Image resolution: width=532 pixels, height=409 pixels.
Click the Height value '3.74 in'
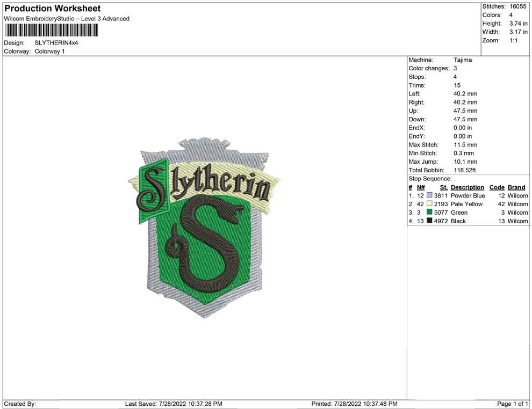click(519, 24)
